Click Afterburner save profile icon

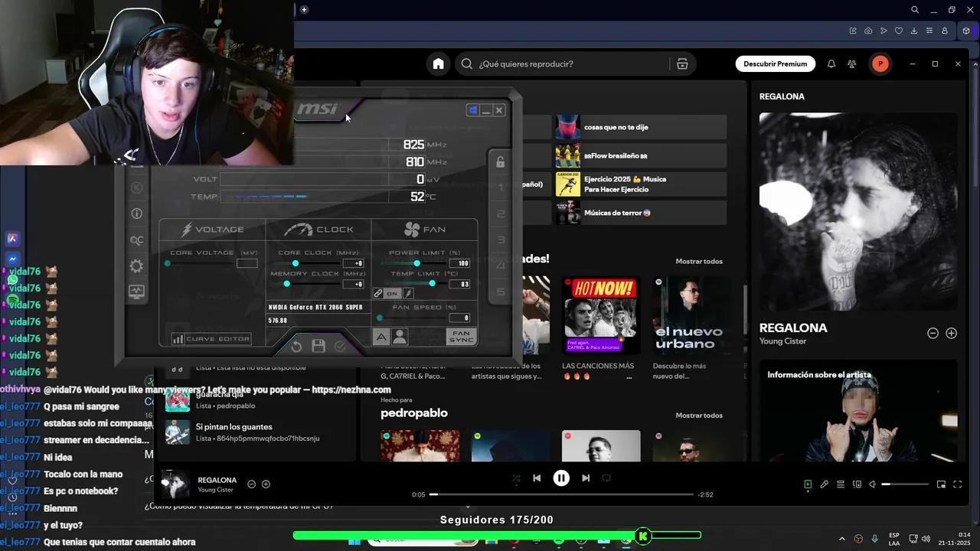coord(318,347)
